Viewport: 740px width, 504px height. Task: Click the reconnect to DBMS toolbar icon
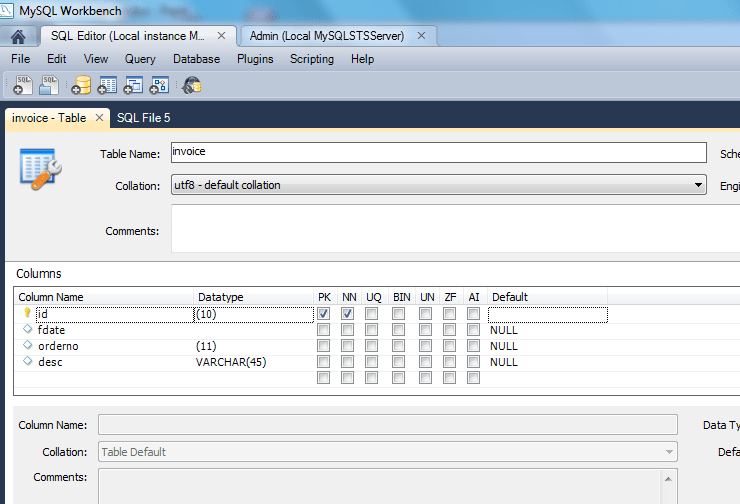point(192,85)
